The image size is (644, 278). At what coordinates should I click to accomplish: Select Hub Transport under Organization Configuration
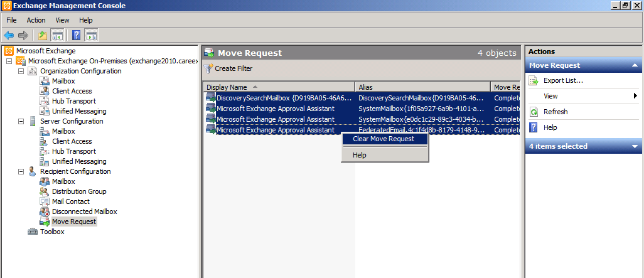74,101
